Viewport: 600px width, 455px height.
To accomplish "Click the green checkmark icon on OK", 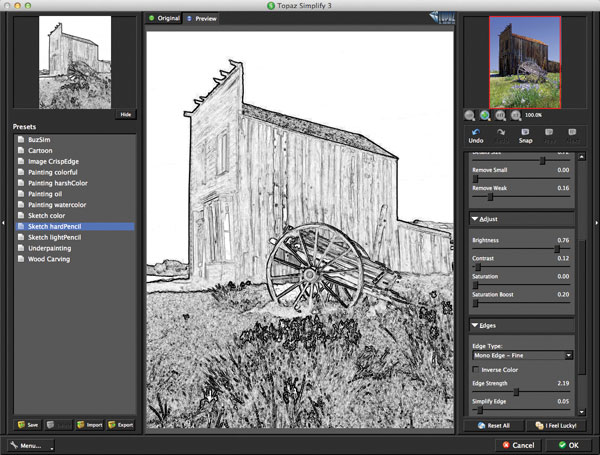I will pos(562,445).
